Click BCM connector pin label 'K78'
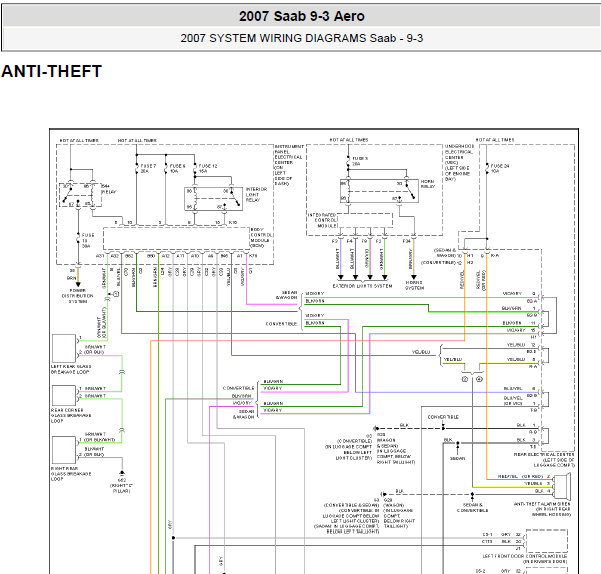The height and width of the screenshot is (574, 601). 253,256
